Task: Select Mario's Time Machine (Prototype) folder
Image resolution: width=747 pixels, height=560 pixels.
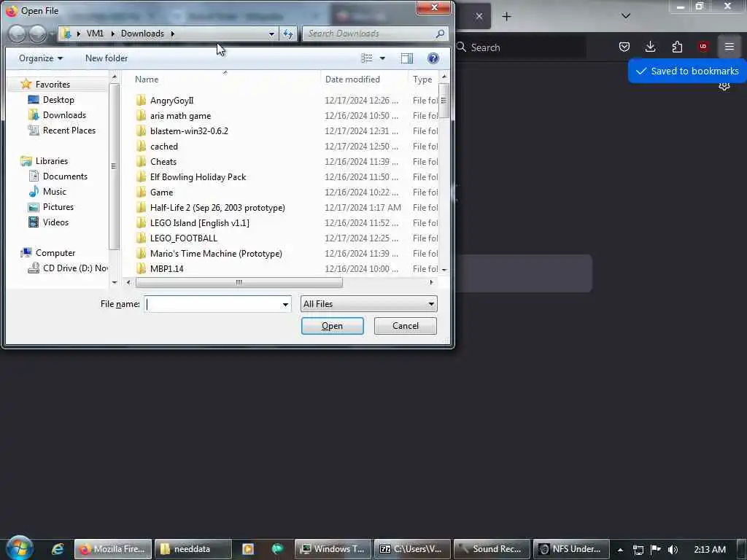Action: (x=216, y=253)
